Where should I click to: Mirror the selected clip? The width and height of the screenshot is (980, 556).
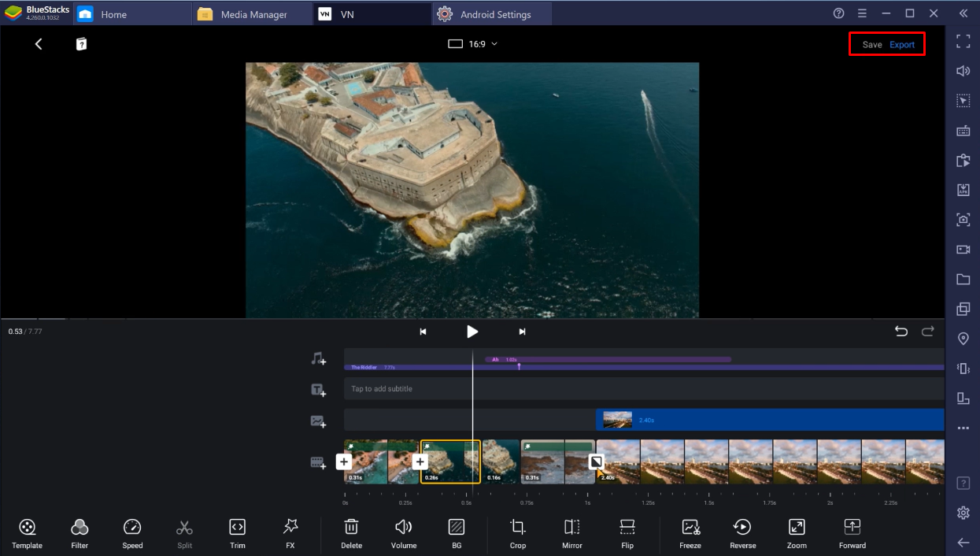(x=571, y=533)
